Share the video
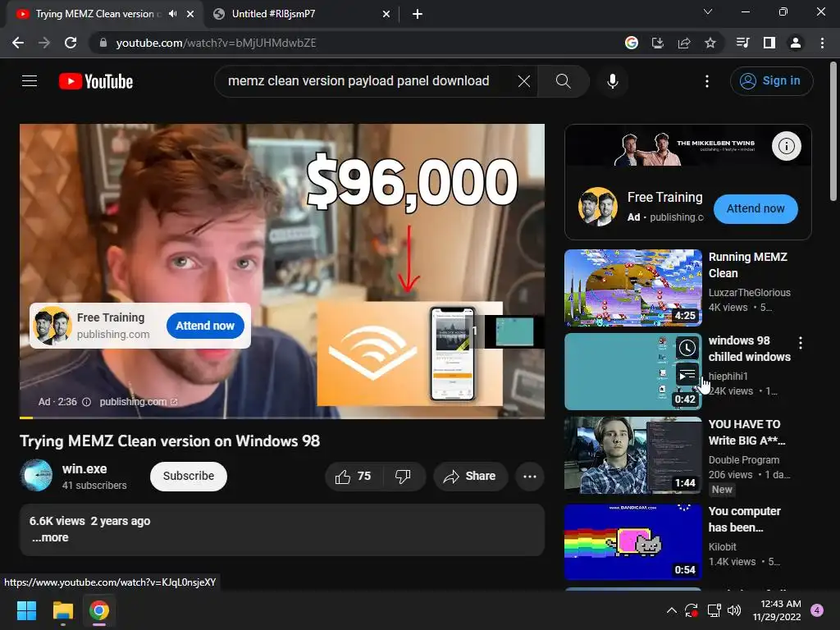 click(470, 477)
